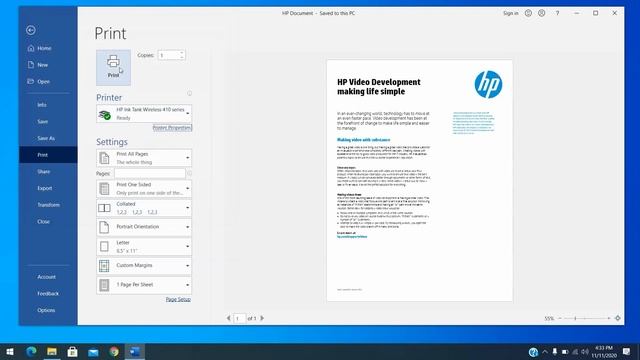Click the large Print button
This screenshot has width=640, height=360.
tap(113, 68)
